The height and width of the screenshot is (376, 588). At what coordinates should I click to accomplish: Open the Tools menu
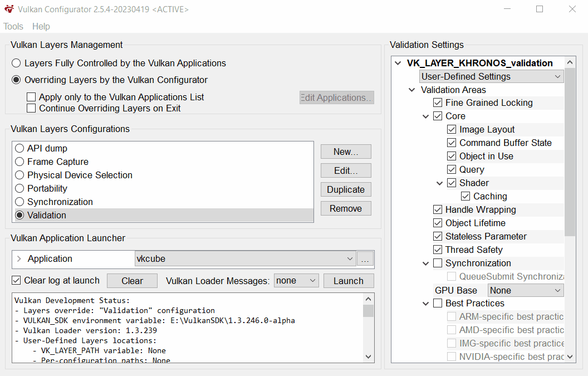(x=13, y=26)
